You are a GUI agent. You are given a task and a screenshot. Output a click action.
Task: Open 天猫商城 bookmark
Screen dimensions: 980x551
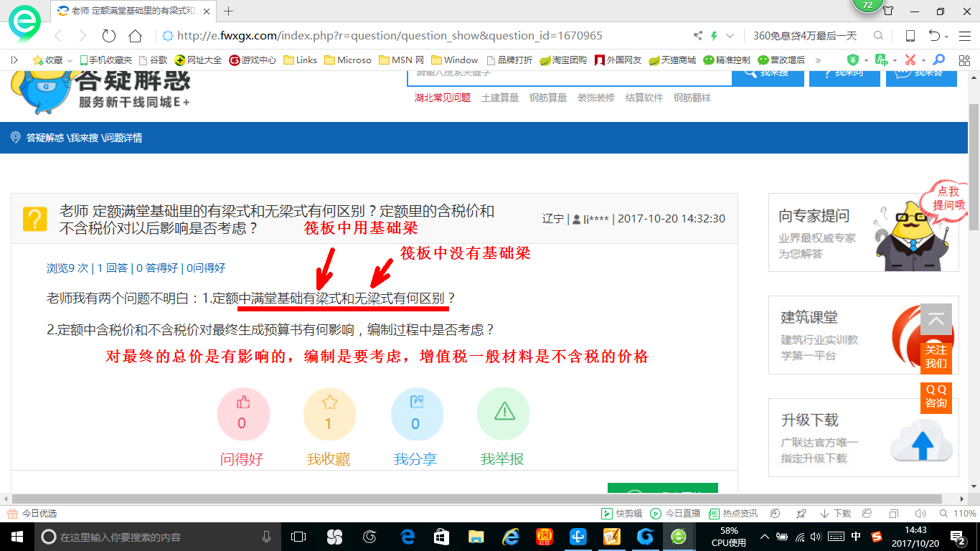pyautogui.click(x=672, y=60)
